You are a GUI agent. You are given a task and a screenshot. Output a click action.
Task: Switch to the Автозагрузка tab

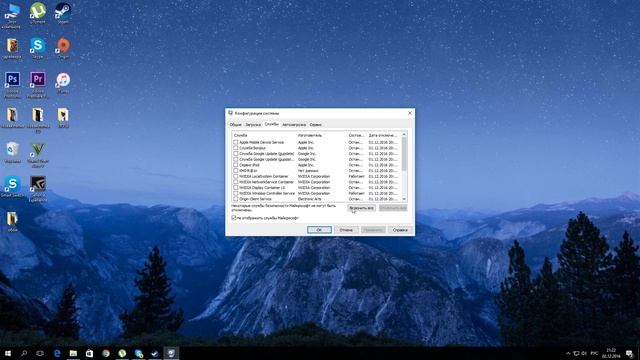(294, 125)
